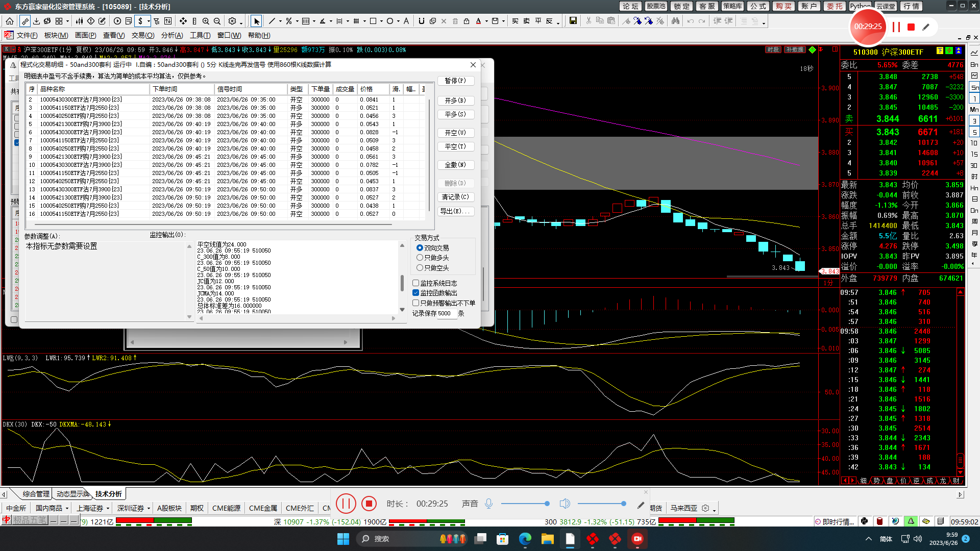Click the 品种名称 column header
The width and height of the screenshot is (980, 551).
(x=93, y=89)
